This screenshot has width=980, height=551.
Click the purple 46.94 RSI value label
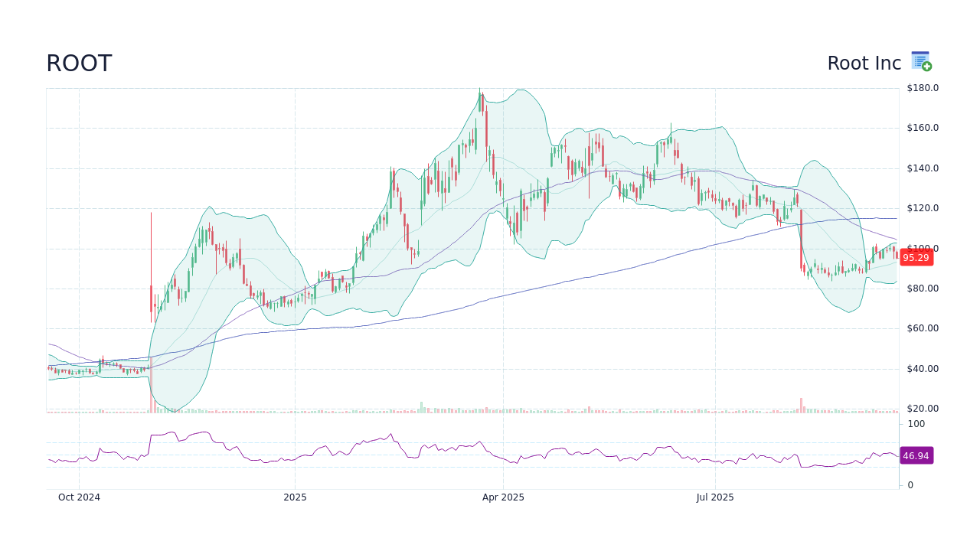tap(916, 456)
